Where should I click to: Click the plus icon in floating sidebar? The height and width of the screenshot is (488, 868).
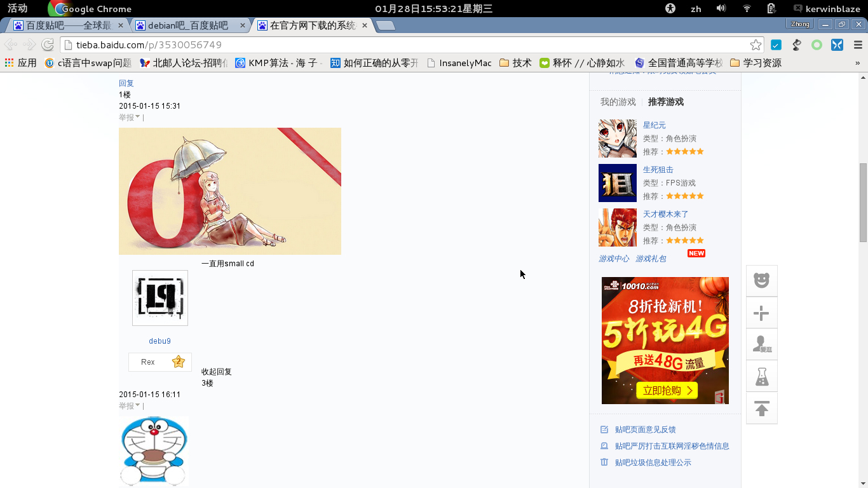coord(762,313)
